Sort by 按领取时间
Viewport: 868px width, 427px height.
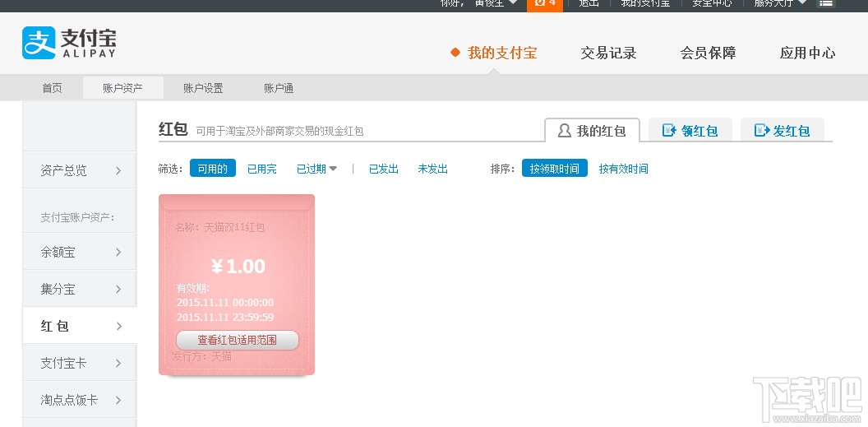555,169
